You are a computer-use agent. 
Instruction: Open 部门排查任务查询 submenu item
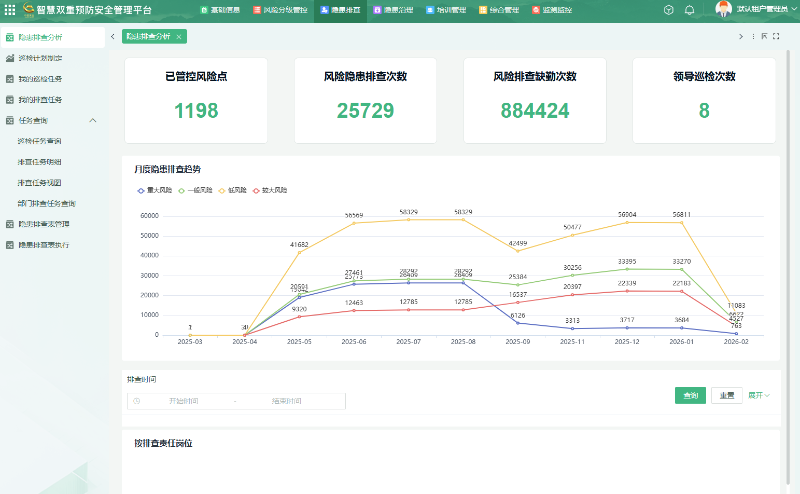click(x=46, y=204)
